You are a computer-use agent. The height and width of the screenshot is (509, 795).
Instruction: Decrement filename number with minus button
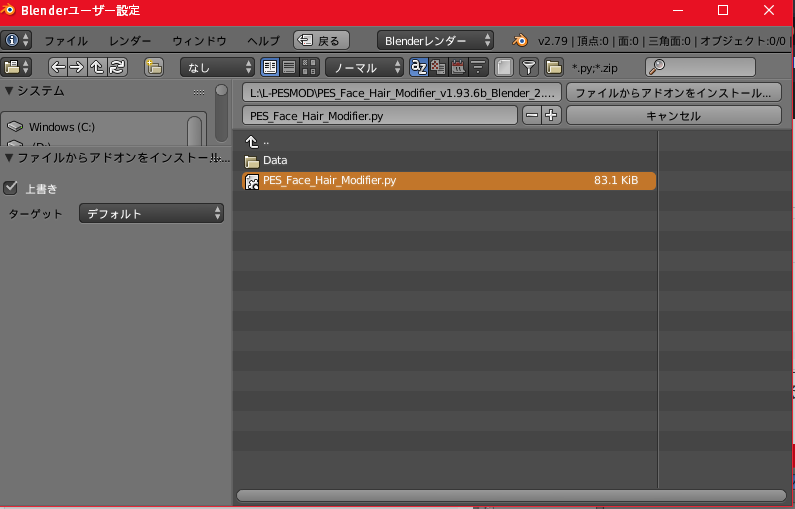pyautogui.click(x=532, y=116)
